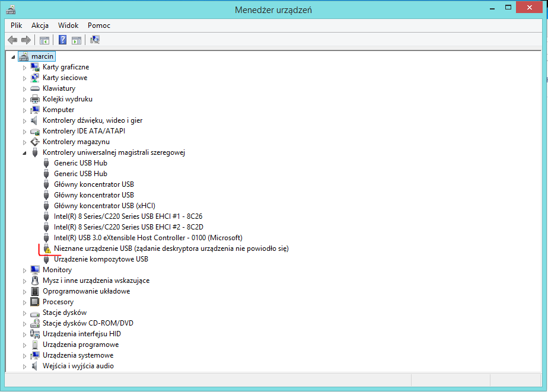Click the Komputer category icon

35,110
